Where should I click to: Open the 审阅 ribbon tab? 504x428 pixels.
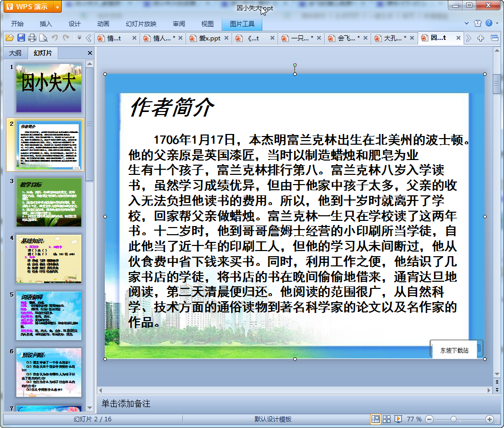179,24
